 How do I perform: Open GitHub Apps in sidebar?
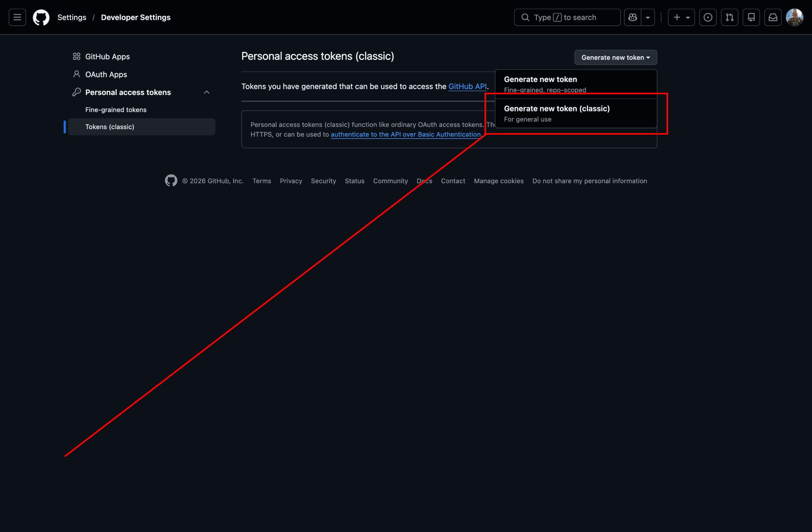click(x=142, y=57)
